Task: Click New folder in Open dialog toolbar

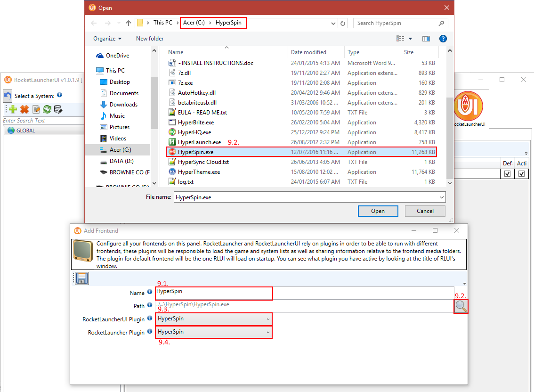Action: 150,39
